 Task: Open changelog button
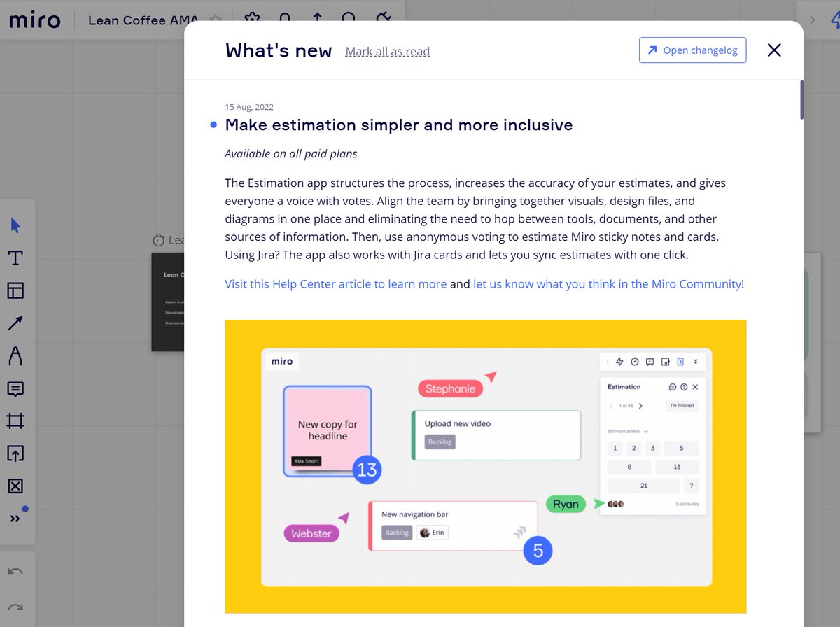pyautogui.click(x=692, y=50)
